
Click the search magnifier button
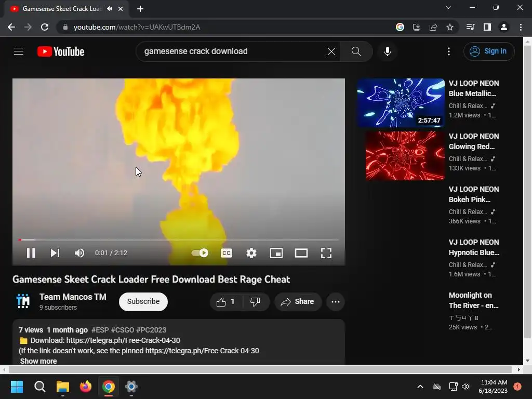point(356,51)
